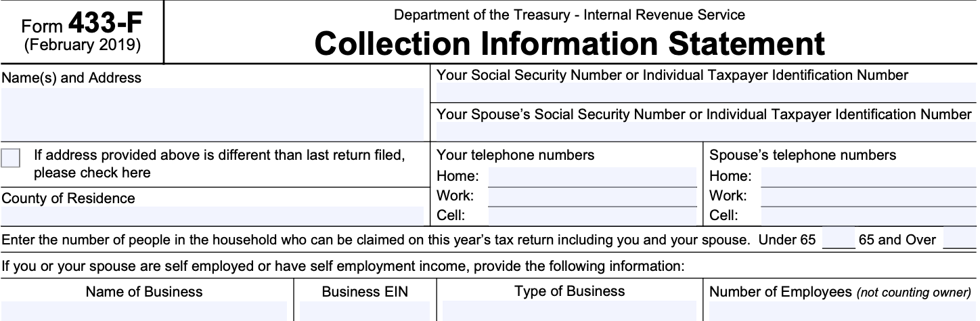This screenshot has height=321, width=980.
Task: Click the Form 433-F label
Action: pyautogui.click(x=81, y=26)
